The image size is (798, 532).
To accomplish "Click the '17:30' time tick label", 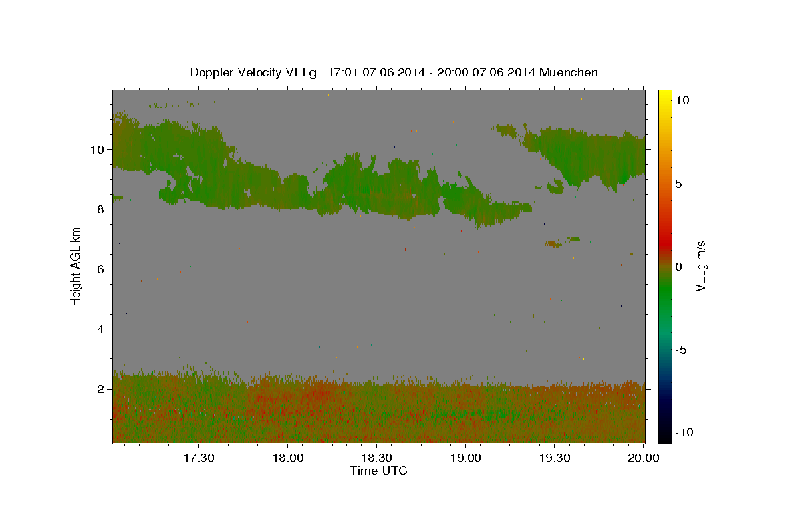I will [199, 458].
